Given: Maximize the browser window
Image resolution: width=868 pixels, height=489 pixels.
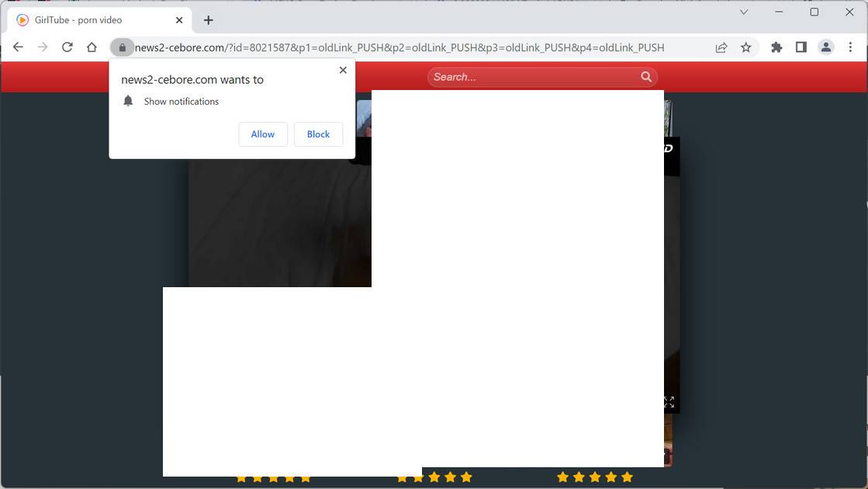Looking at the screenshot, I should [814, 12].
